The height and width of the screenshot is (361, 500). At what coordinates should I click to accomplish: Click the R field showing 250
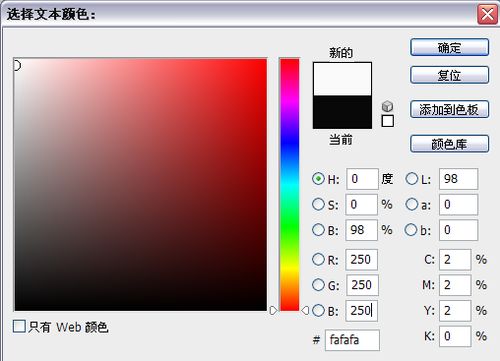point(362,259)
